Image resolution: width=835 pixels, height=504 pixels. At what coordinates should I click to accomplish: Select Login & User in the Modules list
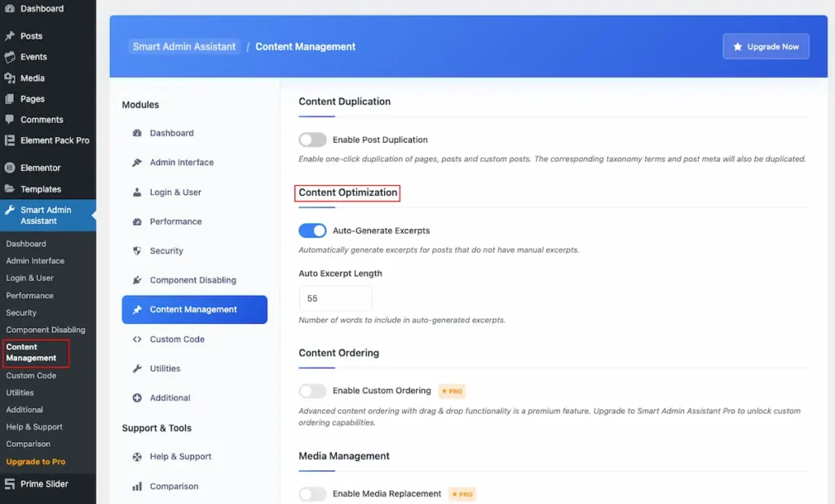point(194,192)
